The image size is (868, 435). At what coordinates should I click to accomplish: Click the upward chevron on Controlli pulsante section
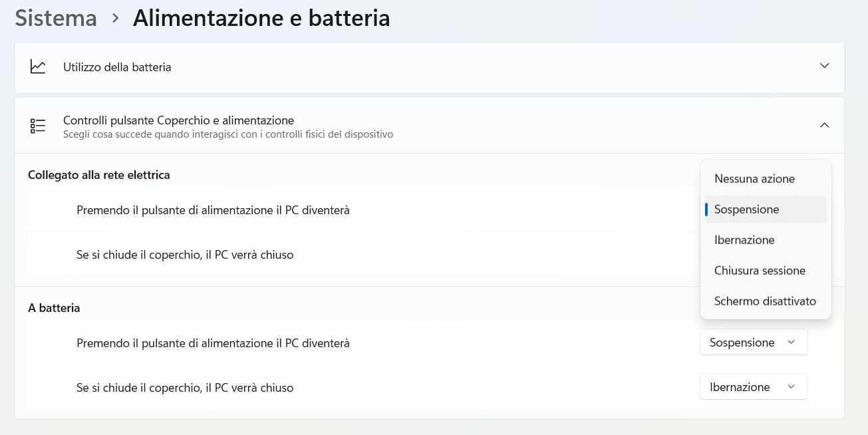[x=825, y=124]
